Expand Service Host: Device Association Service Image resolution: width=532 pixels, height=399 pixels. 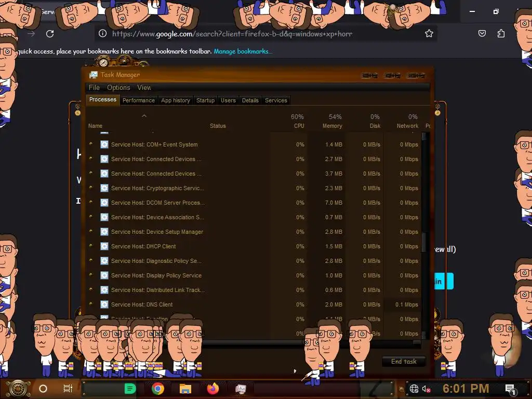[91, 217]
